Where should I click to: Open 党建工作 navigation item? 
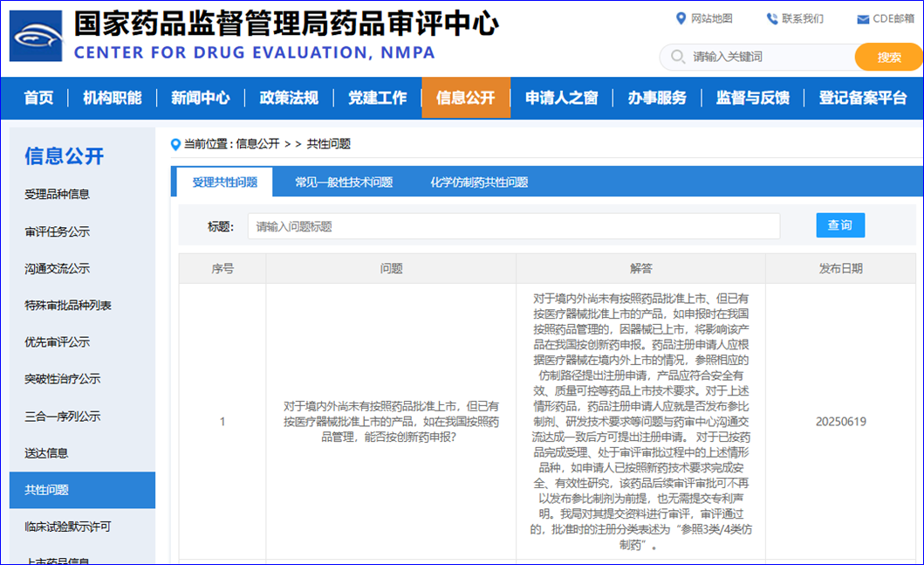coord(377,98)
